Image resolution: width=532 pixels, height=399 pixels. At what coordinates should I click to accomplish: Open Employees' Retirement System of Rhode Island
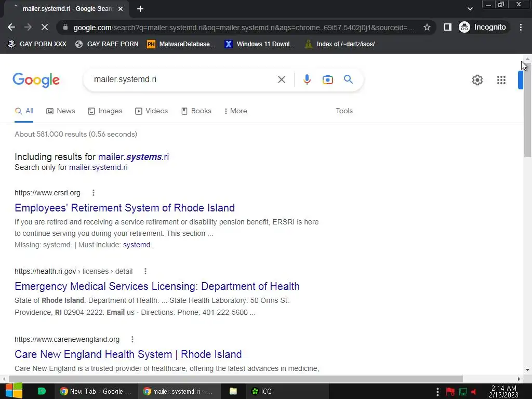coord(125,208)
